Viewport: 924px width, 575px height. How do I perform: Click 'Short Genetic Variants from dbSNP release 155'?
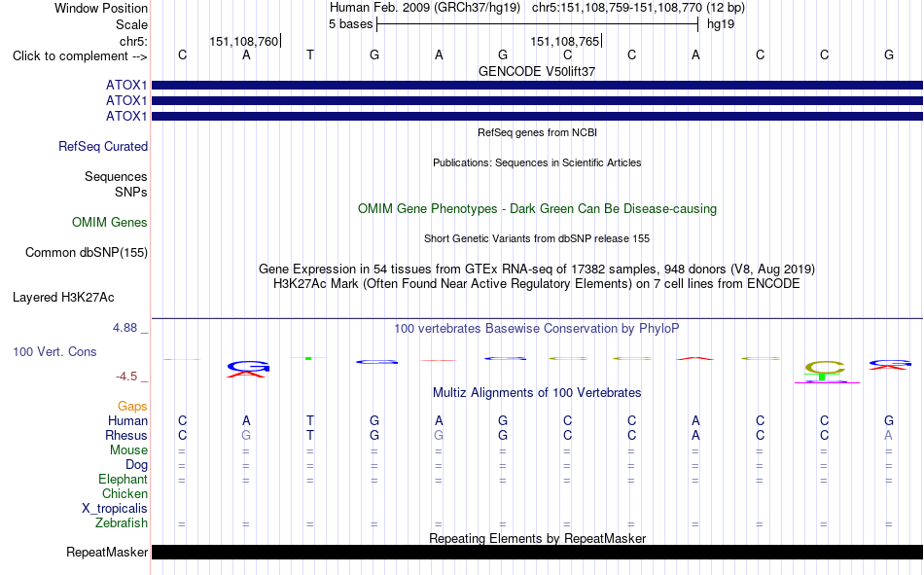pos(537,238)
